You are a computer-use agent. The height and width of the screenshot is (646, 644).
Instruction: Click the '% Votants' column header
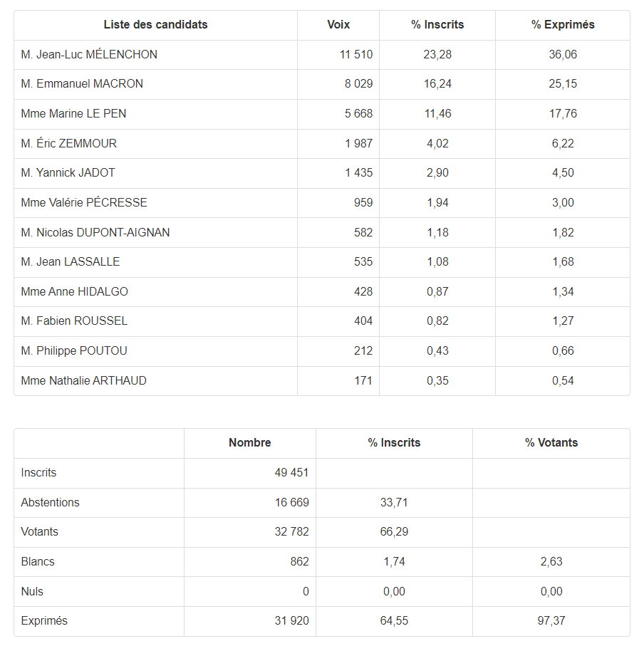[551, 443]
